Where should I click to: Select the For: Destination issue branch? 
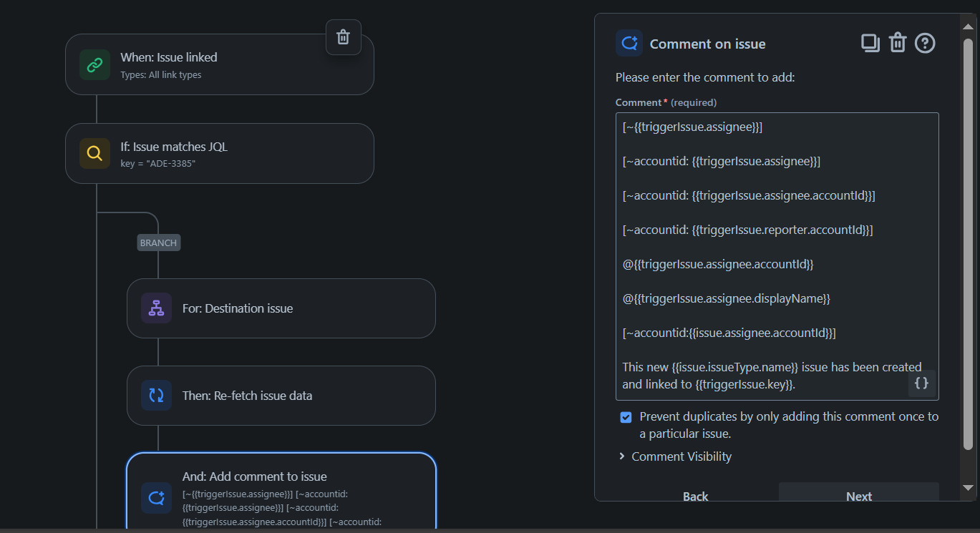[281, 308]
